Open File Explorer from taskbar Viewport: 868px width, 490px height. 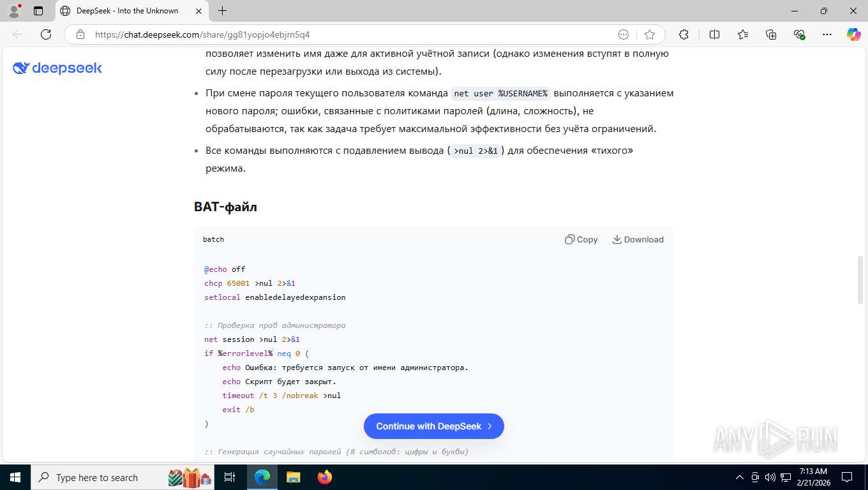[293, 477]
